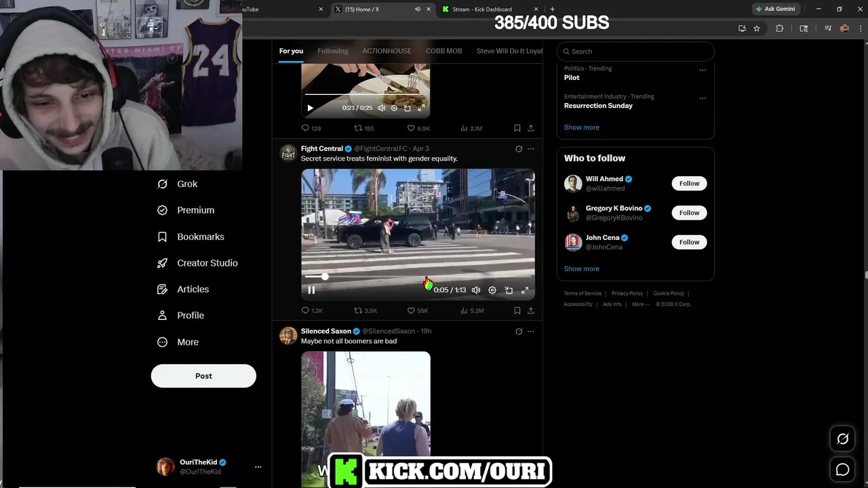This screenshot has height=488, width=868.
Task: Seek on Fight Central video progress bar
Action: point(418,277)
